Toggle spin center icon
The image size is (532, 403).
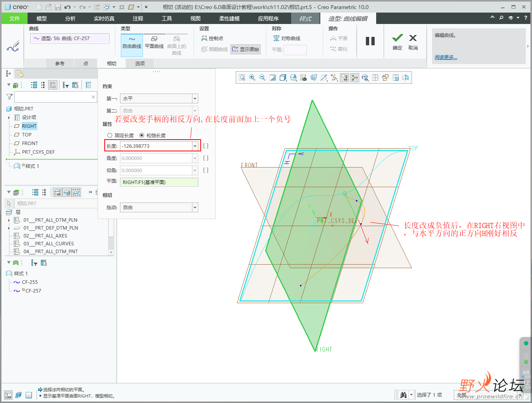coord(355,77)
